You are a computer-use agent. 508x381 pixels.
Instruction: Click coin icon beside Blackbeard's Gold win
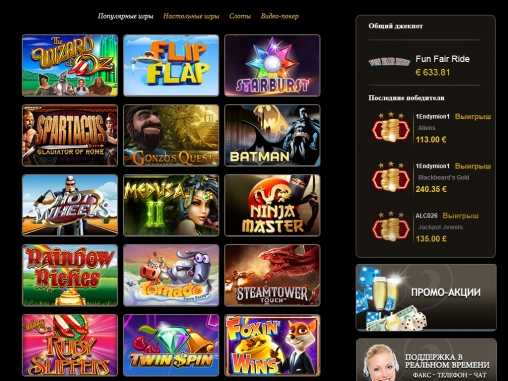point(391,178)
